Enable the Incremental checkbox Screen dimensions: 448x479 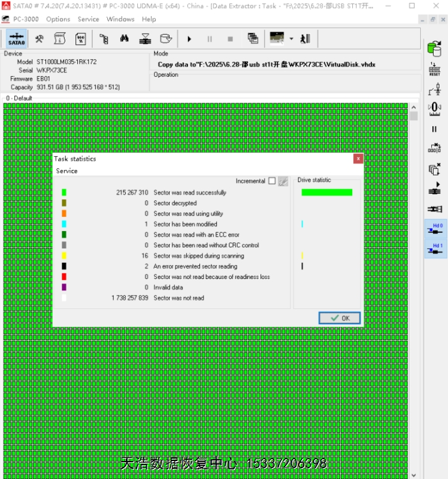[x=272, y=181]
